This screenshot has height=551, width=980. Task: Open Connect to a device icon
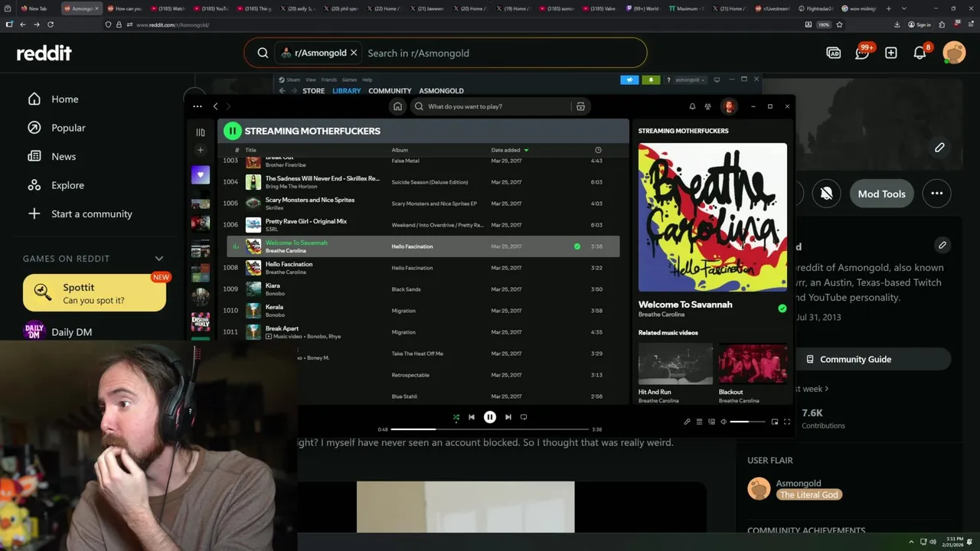tap(711, 422)
